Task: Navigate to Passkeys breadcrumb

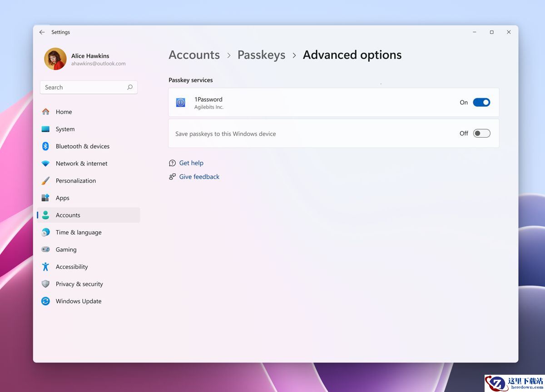Action: 261,55
